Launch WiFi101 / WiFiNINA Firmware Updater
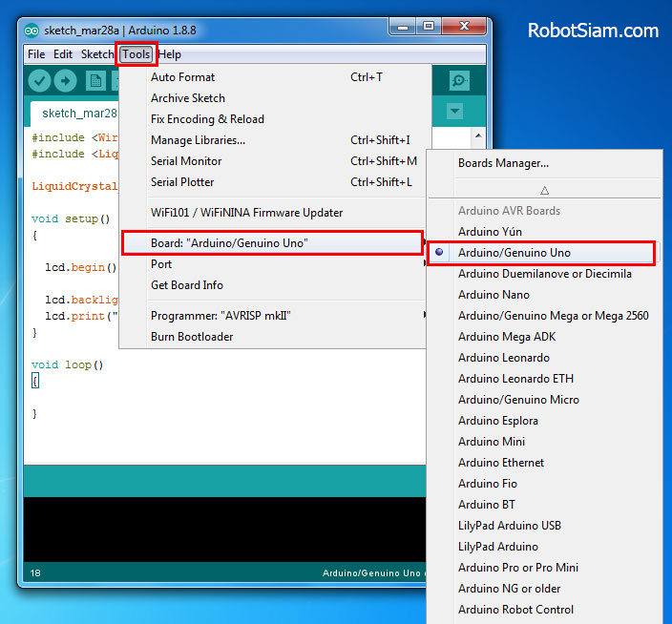This screenshot has height=624, width=672. (x=274, y=213)
